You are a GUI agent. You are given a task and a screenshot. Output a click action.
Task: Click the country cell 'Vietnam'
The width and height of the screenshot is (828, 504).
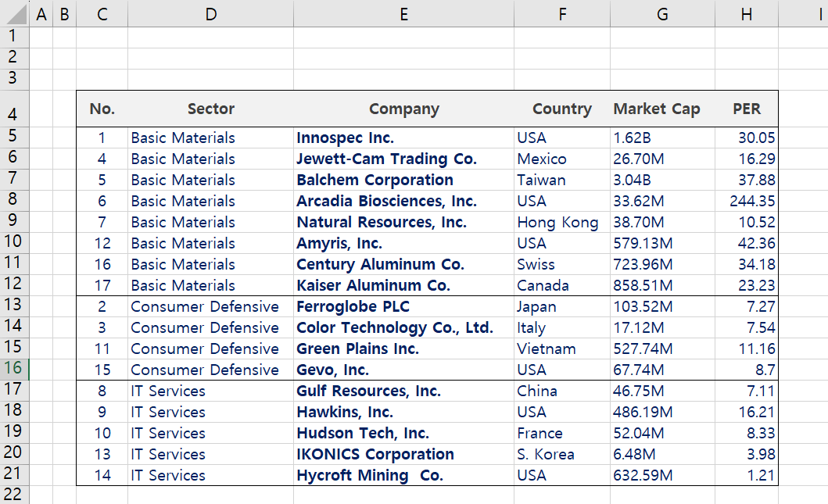562,349
